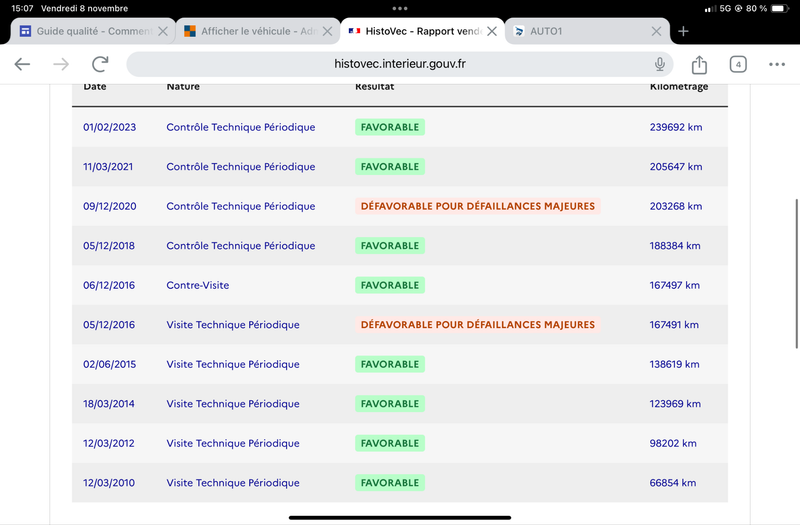
Task: Select date 12/03/2012
Action: pos(109,443)
